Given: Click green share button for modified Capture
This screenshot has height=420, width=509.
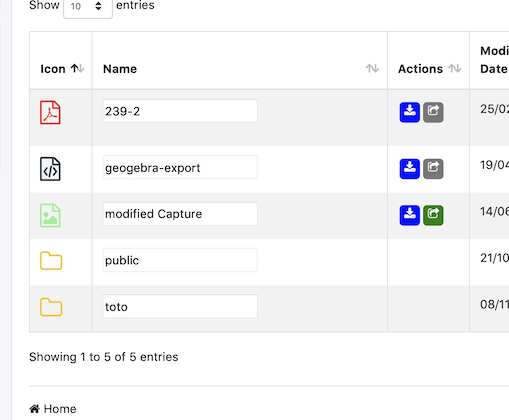Looking at the screenshot, I should (x=433, y=215).
